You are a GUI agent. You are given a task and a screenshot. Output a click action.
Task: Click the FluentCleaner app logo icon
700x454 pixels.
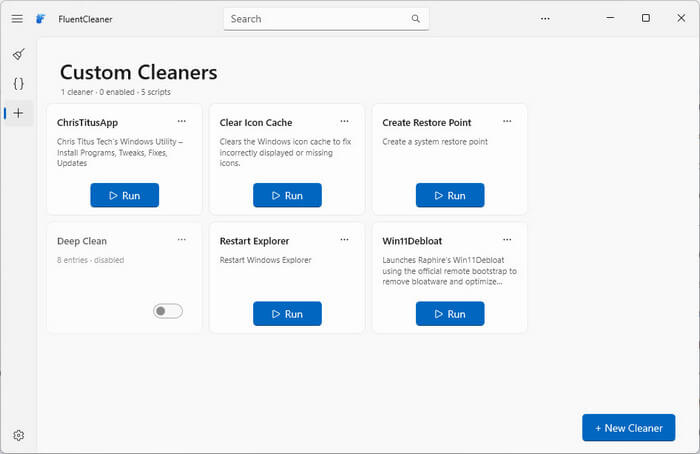(41, 19)
